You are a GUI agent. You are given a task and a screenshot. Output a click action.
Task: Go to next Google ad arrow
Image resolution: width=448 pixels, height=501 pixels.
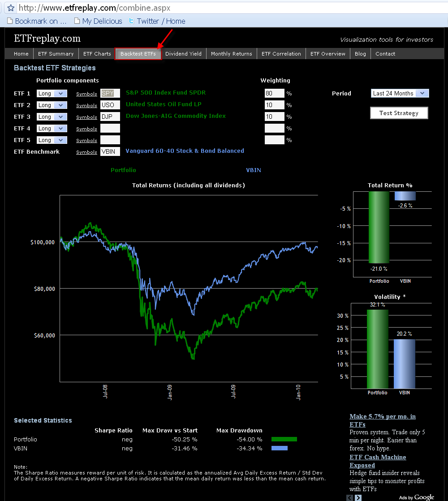tap(358, 497)
